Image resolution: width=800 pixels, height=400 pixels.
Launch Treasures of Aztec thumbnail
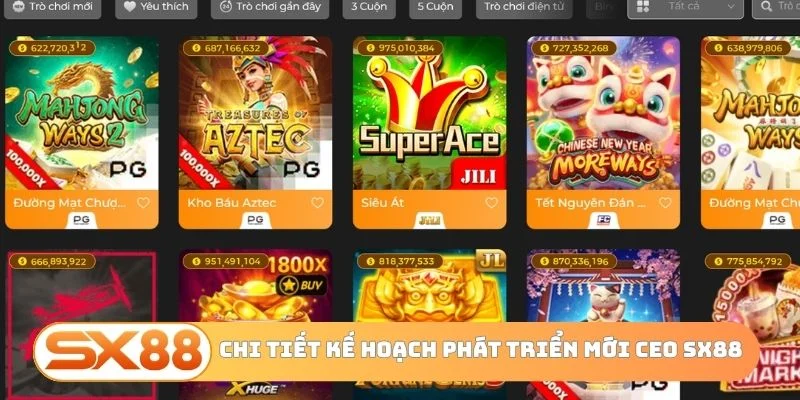(x=255, y=113)
